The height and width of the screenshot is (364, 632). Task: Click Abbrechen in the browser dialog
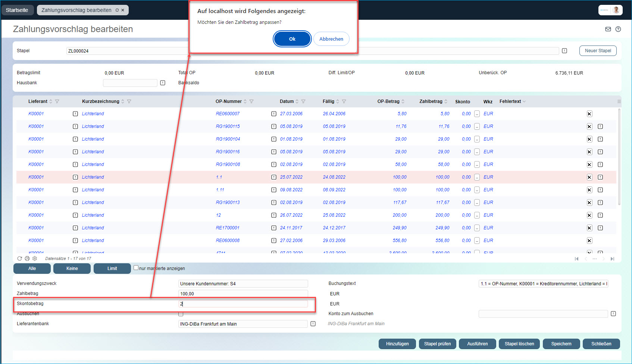click(331, 39)
